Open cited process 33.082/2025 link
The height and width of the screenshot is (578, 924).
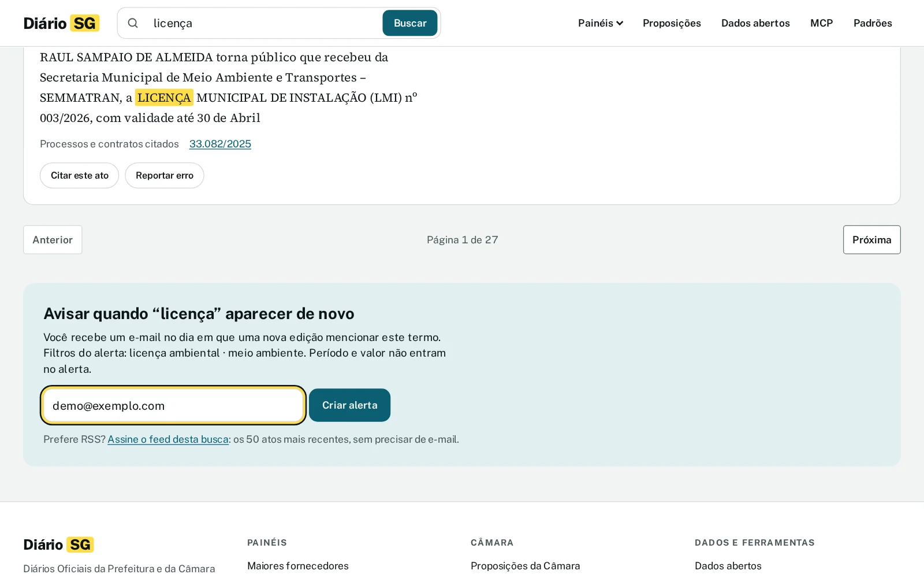pyautogui.click(x=220, y=144)
